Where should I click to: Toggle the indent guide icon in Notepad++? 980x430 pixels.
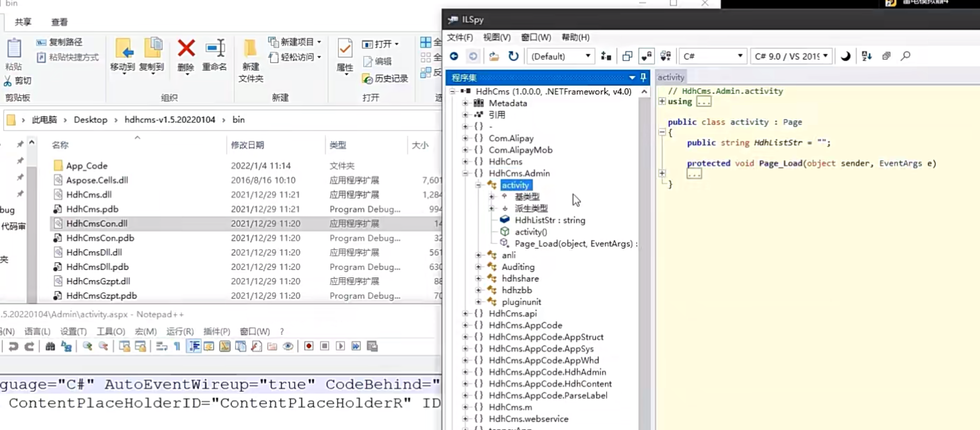click(x=194, y=346)
